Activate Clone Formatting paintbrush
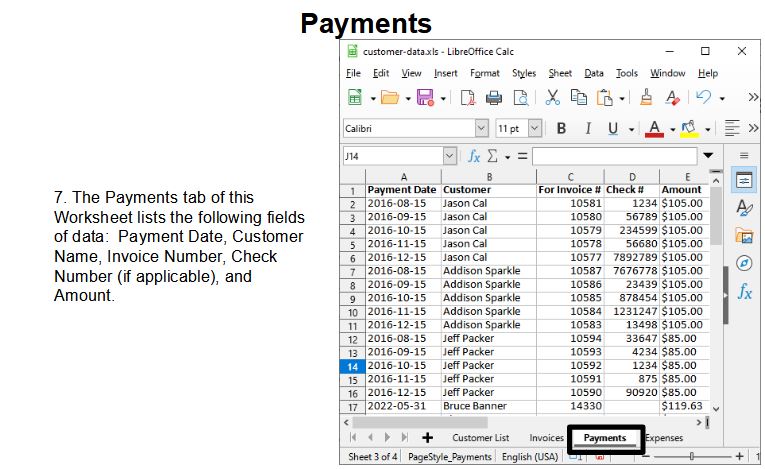This screenshot has height=469, width=765. [646, 98]
